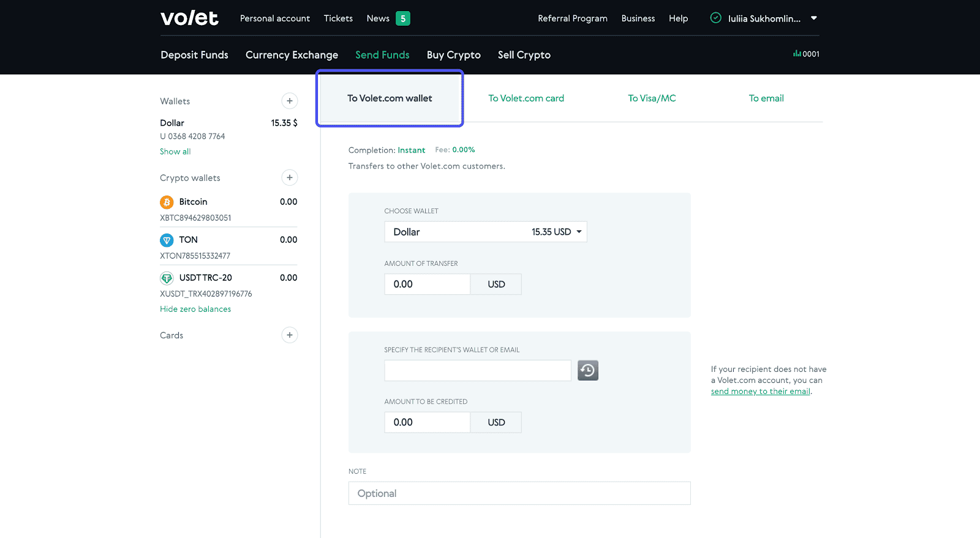Select wallet number U 0368 4208 7764

point(192,137)
